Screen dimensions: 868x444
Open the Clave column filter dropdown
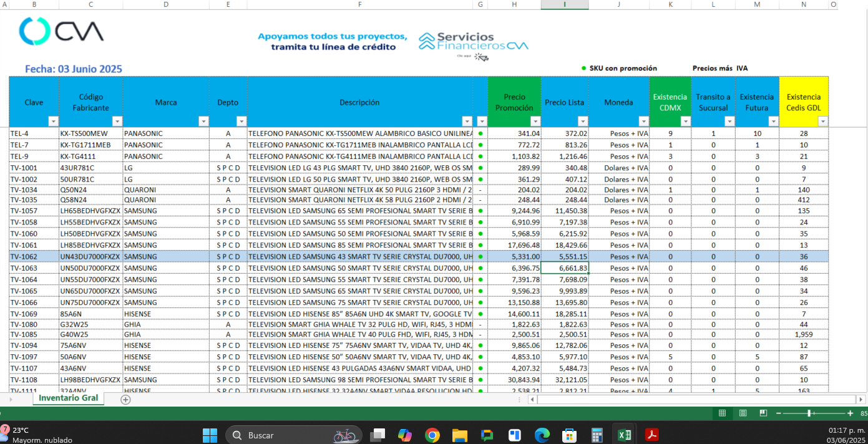coord(53,121)
